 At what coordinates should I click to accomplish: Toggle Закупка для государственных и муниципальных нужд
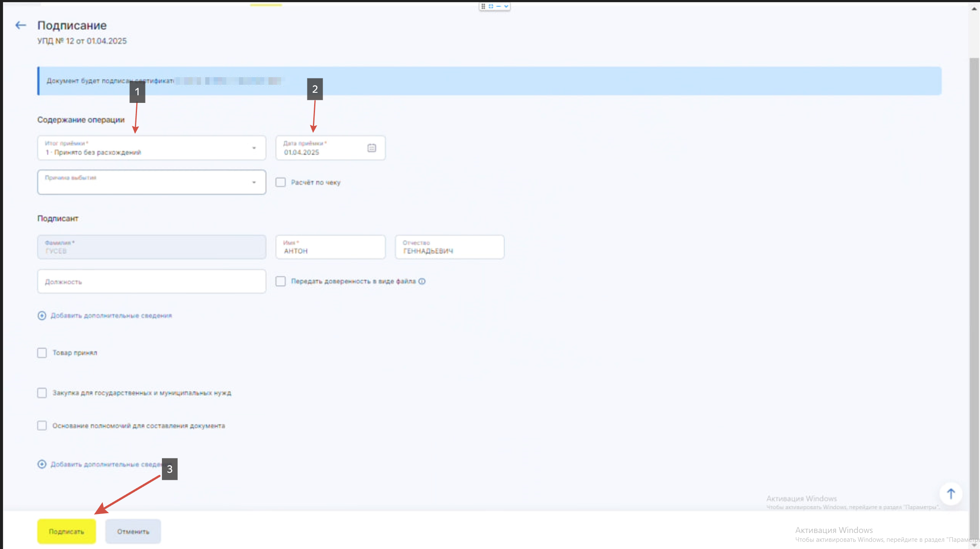pos(42,393)
